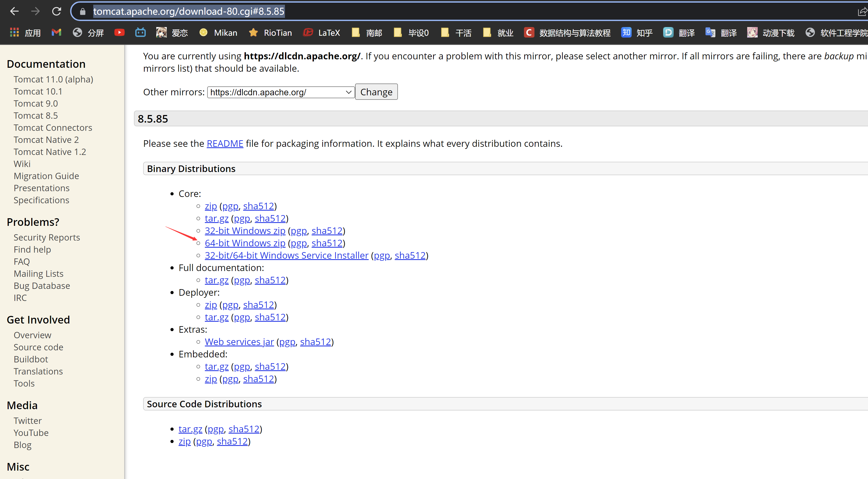Open the Bilibili TV bookmark icon
This screenshot has height=479, width=868.
pyautogui.click(x=141, y=33)
